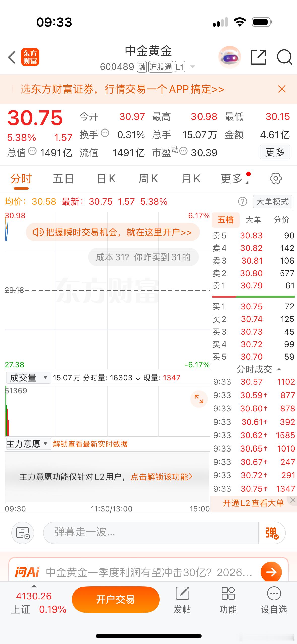This screenshot has width=297, height=644.
Task: Tap the 卖5 30.83 order row
Action: tap(253, 235)
